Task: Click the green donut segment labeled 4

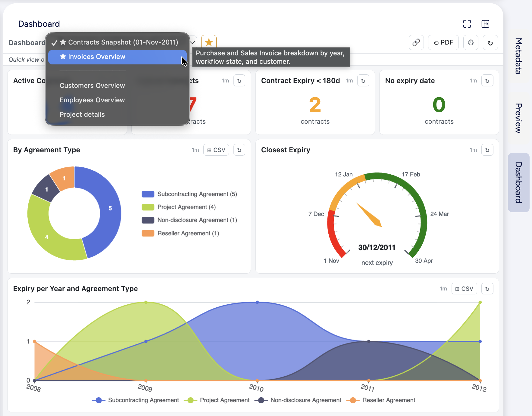Action: point(47,237)
